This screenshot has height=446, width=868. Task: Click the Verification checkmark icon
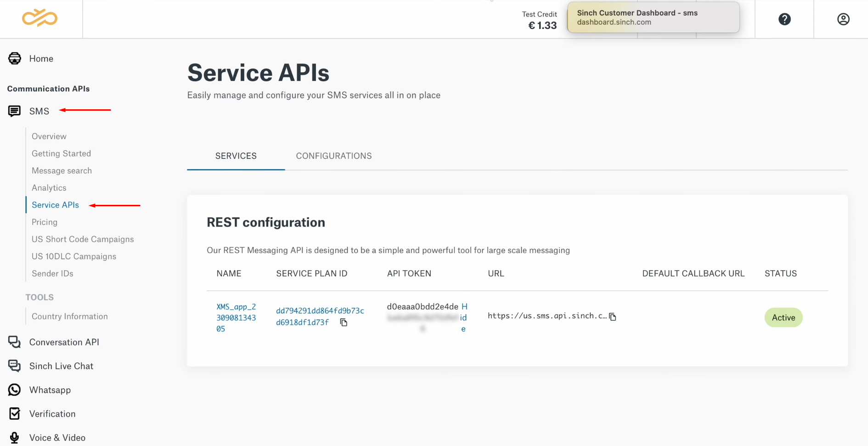coord(15,413)
